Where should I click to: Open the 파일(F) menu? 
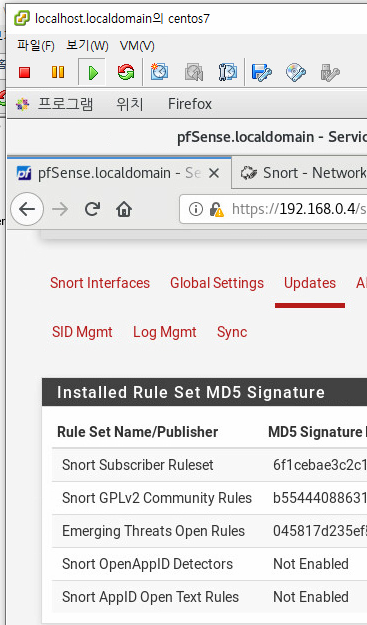click(x=35, y=46)
